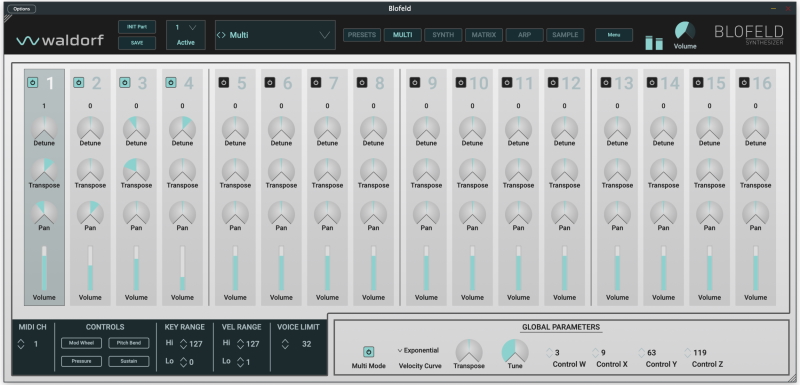Click part 11 Pan knob
This screenshot has height=385, width=800.
pos(518,213)
